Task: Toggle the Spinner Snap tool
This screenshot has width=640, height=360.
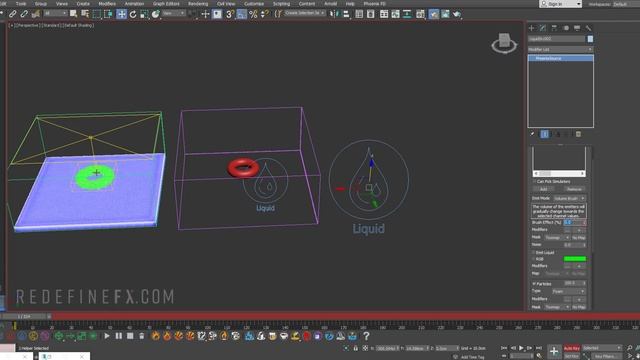Action: pos(264,14)
